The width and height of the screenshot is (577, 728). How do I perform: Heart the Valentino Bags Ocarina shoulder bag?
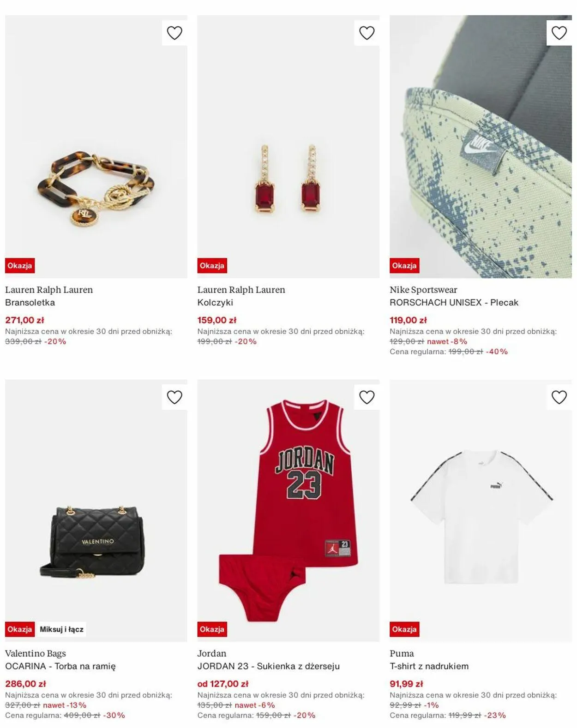[174, 397]
